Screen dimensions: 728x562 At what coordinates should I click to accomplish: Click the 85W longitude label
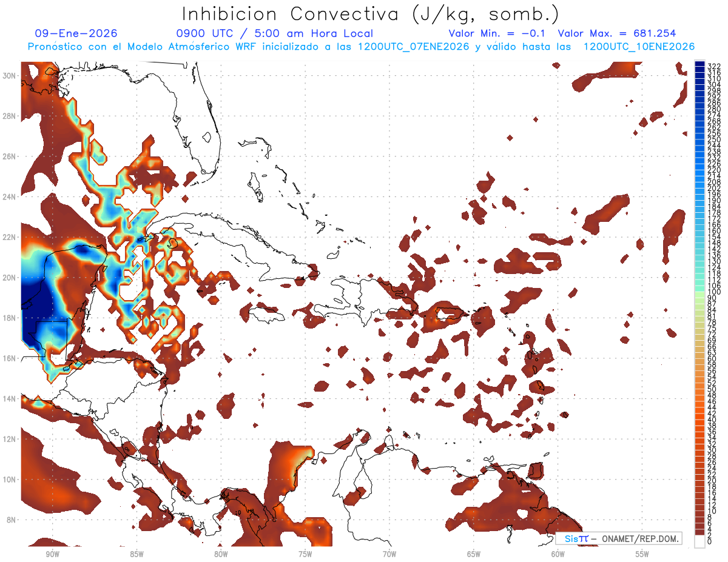[136, 554]
